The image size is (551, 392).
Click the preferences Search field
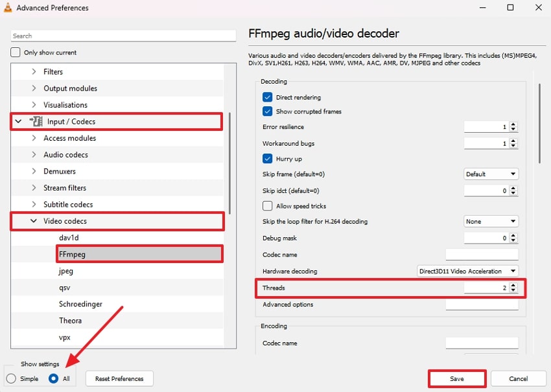click(123, 36)
